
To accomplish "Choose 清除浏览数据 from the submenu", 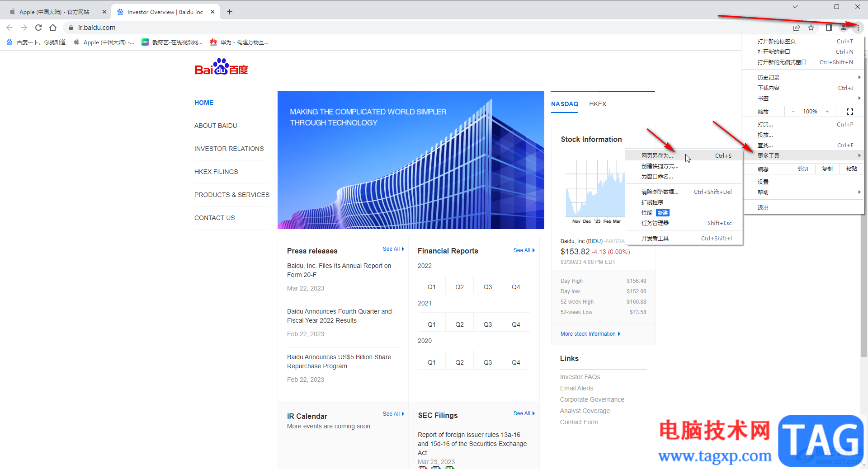I will pyautogui.click(x=684, y=192).
